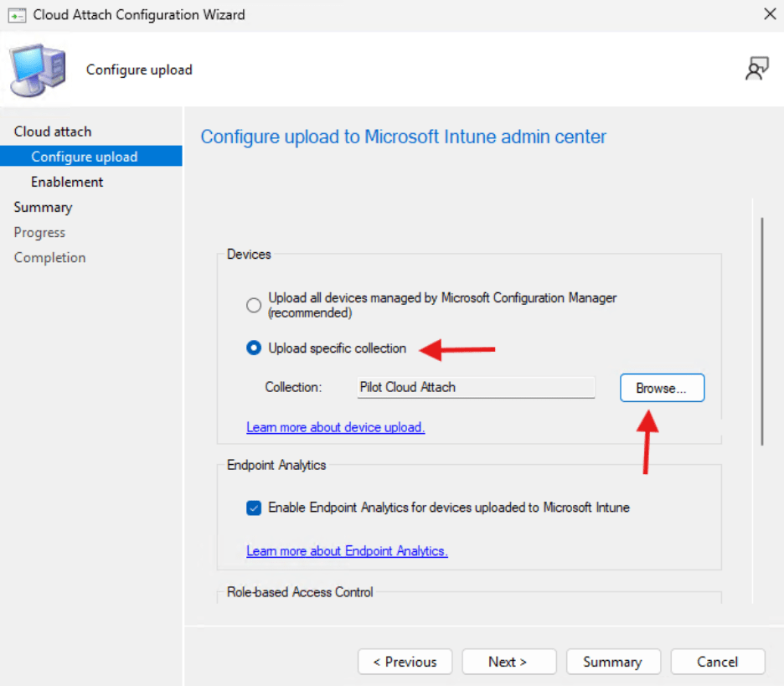This screenshot has width=784, height=686.
Task: Select the 'Upload all devices managed by Microsoft Configuration Manager' option
Action: coord(254,305)
